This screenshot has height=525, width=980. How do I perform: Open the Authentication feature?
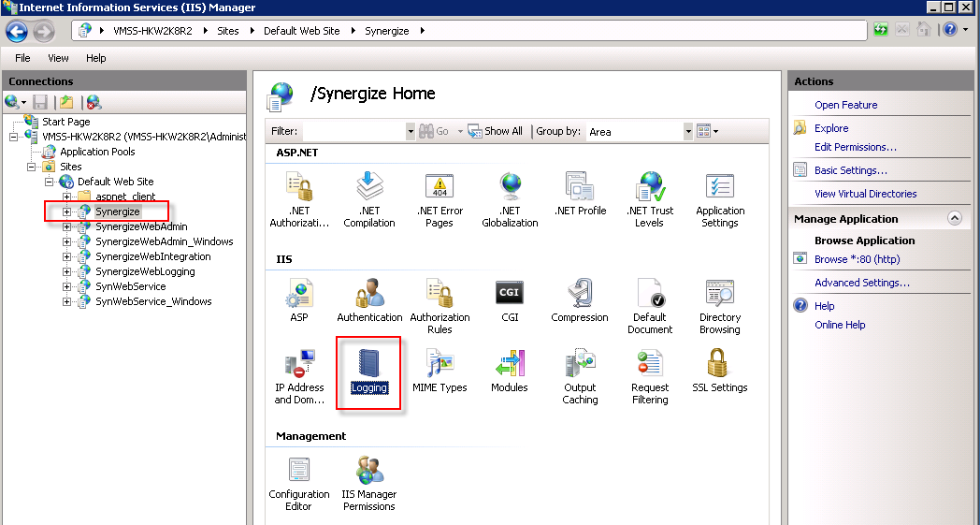coord(369,301)
